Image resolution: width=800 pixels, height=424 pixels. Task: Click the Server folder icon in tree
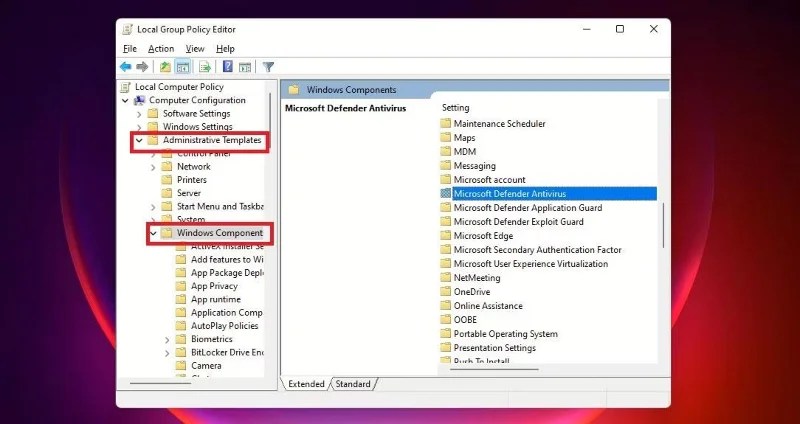(x=167, y=193)
